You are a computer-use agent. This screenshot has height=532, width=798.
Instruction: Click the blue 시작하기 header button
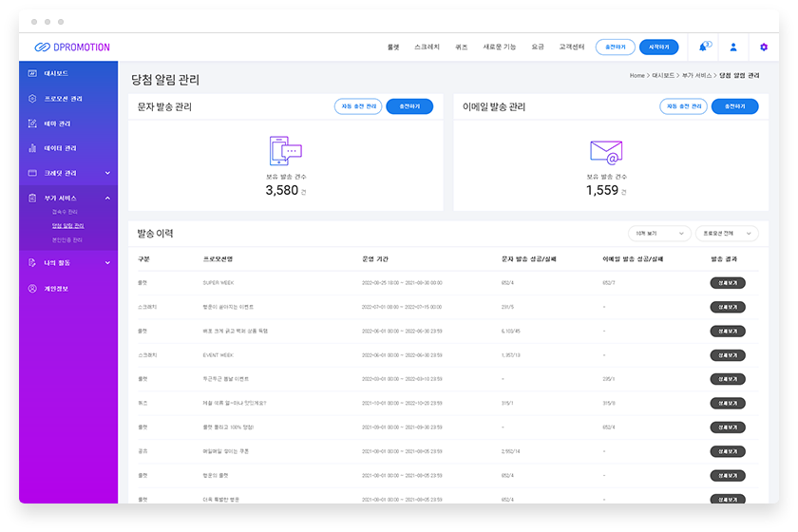[x=659, y=47]
